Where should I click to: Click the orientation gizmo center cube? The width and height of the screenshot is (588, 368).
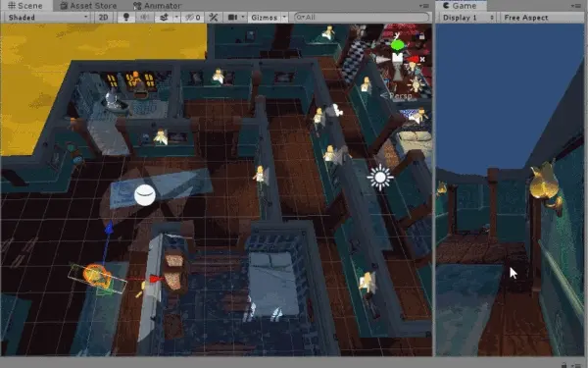(398, 58)
